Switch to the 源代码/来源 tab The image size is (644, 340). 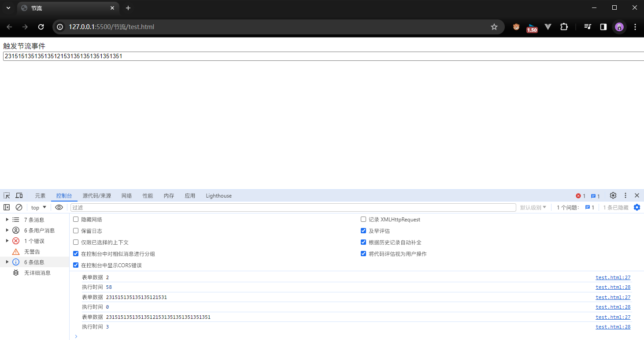[x=97, y=196]
